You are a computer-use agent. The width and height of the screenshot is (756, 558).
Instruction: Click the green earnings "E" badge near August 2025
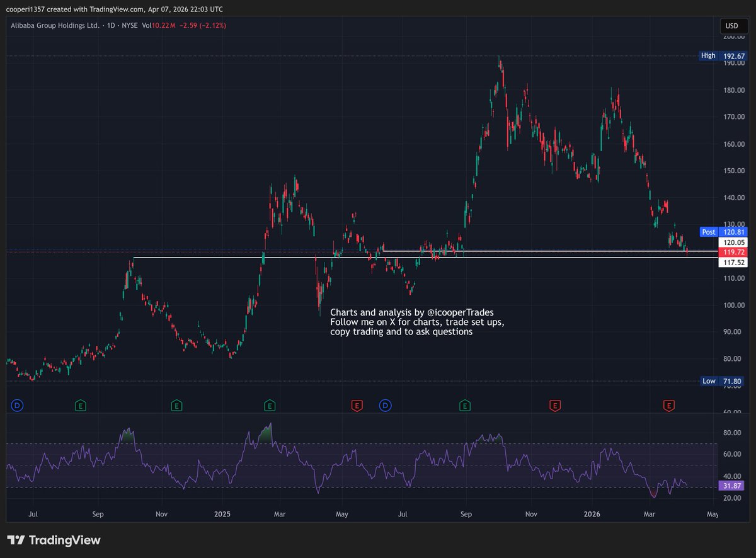click(x=465, y=406)
